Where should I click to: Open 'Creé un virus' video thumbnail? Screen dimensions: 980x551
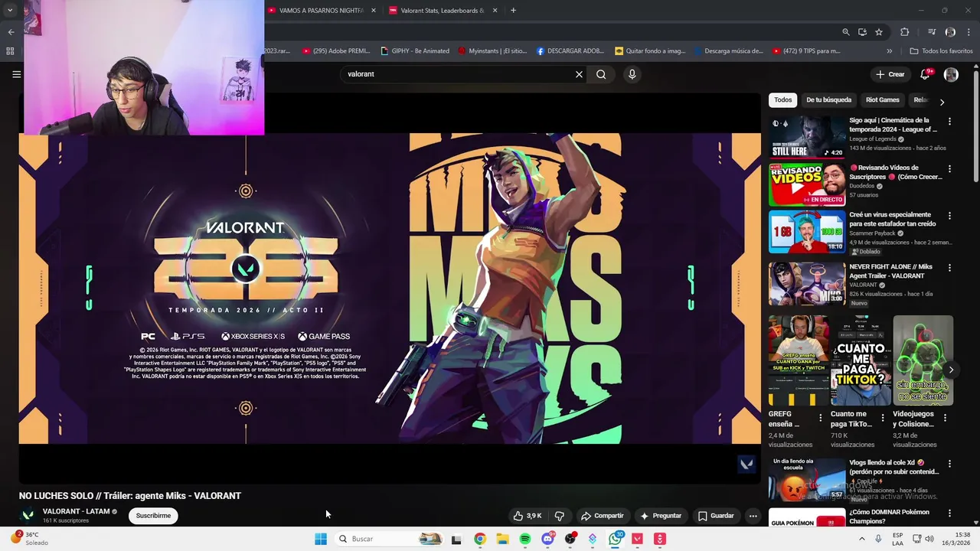click(x=807, y=232)
